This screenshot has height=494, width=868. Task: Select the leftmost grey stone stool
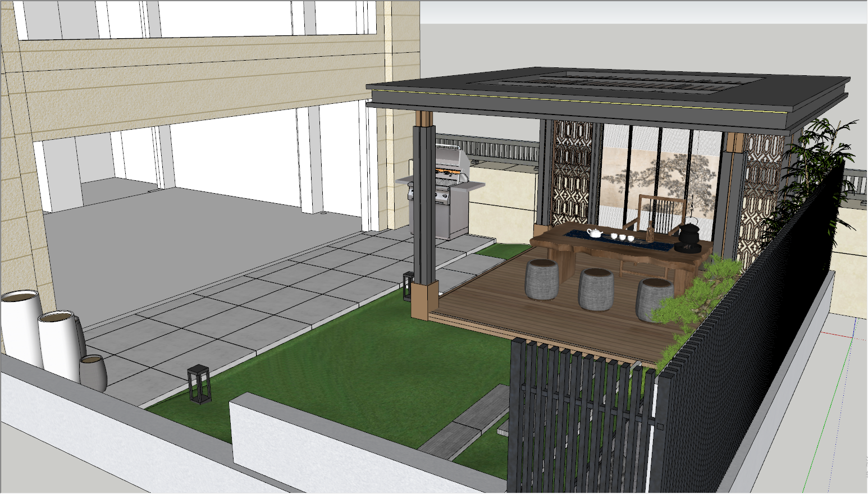(542, 280)
